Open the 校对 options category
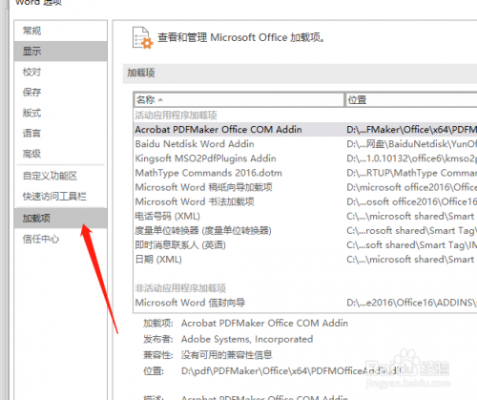The height and width of the screenshot is (400, 477). click(60, 72)
